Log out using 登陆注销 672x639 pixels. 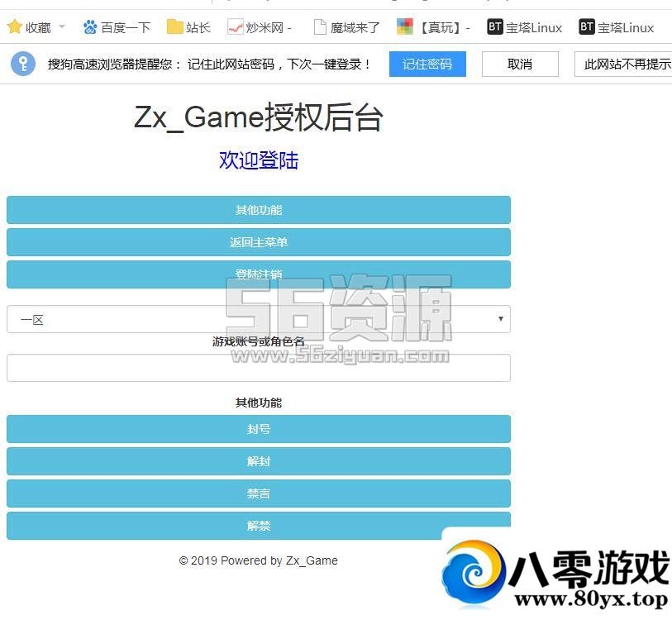click(258, 274)
